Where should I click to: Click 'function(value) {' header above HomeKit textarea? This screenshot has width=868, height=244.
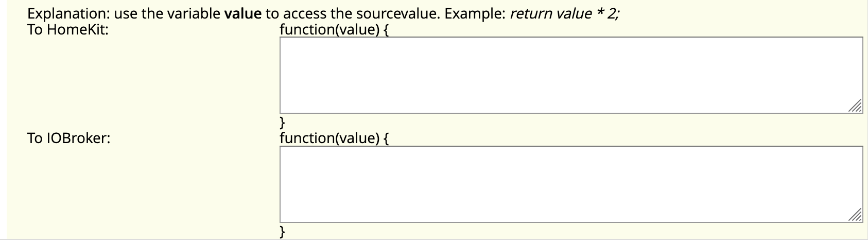[335, 30]
